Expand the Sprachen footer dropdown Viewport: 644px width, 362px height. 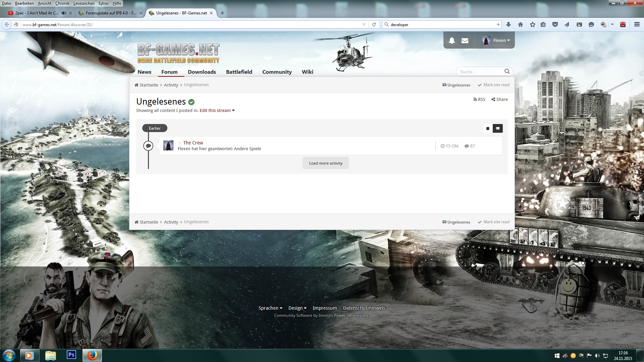(x=270, y=308)
